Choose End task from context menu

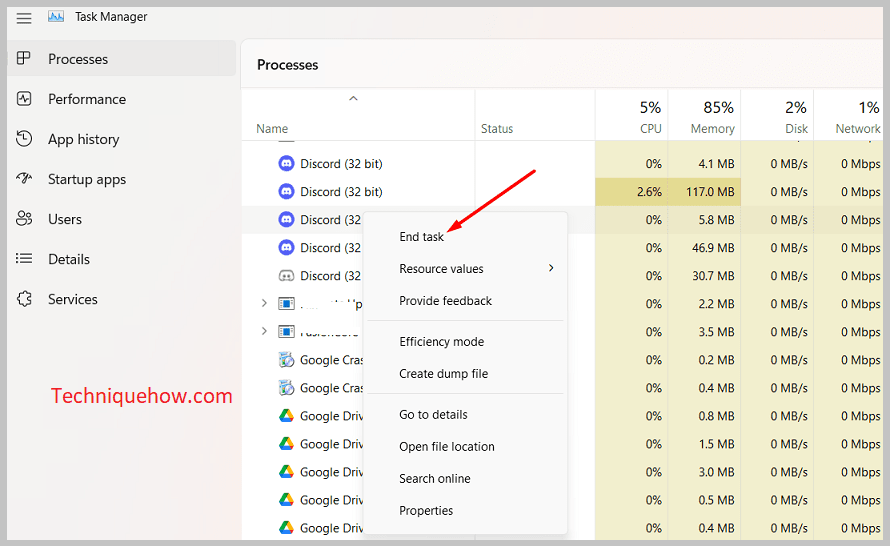point(421,237)
